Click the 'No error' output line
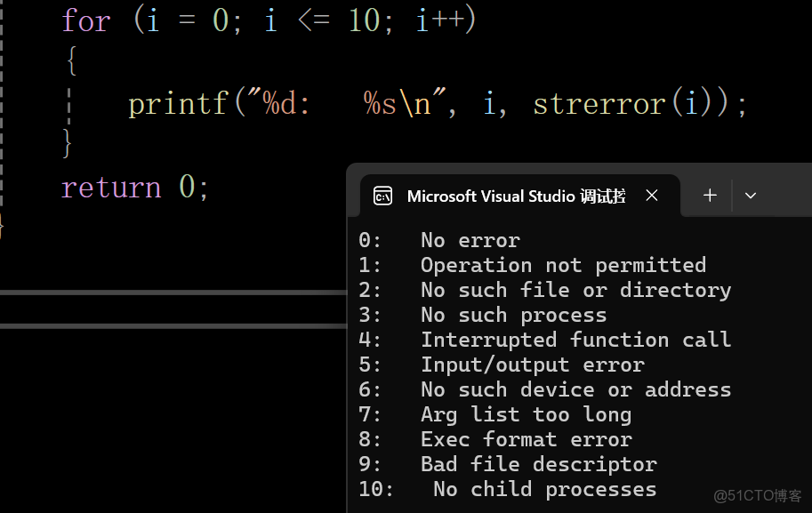Viewport: 812px width, 513px height. click(x=470, y=240)
